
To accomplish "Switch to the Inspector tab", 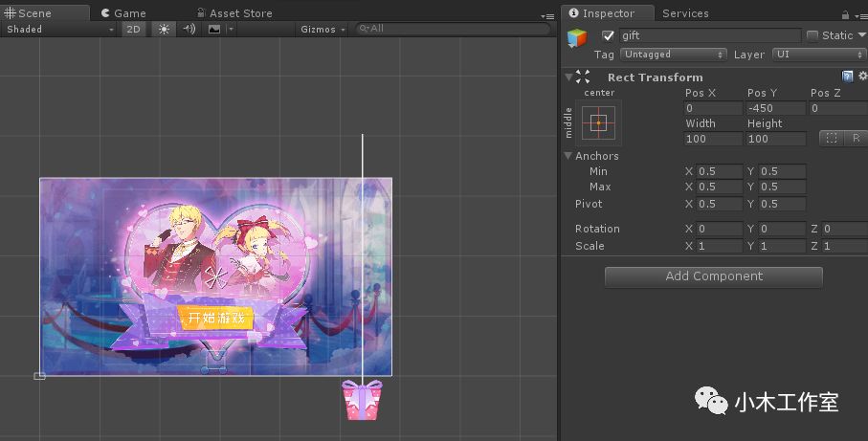I will 608,12.
